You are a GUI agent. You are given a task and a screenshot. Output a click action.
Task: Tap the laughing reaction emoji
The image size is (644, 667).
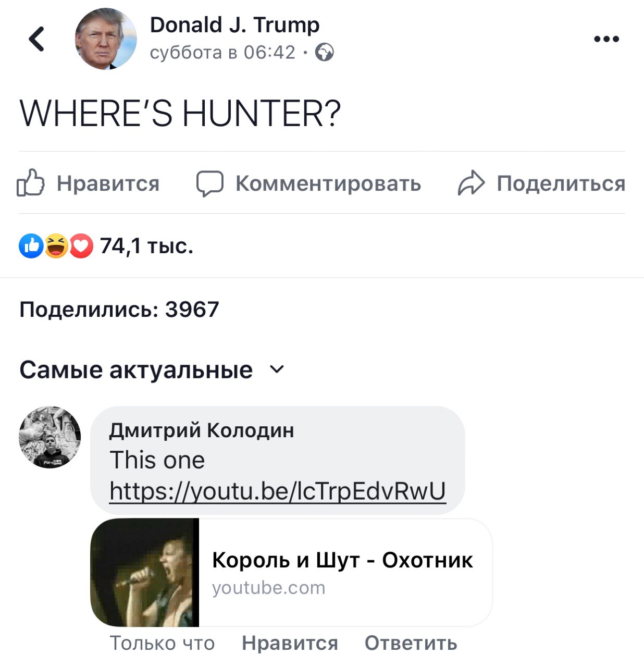pos(56,246)
